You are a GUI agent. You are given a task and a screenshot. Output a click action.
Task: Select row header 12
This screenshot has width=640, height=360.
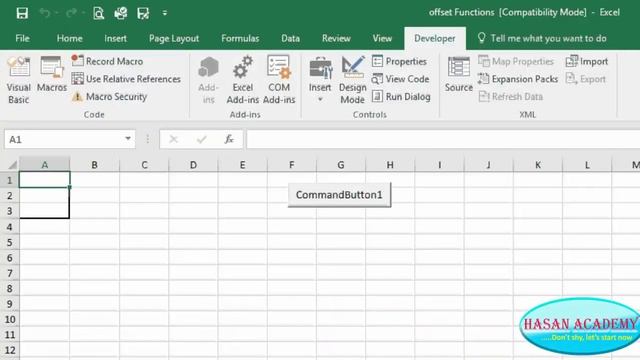pyautogui.click(x=9, y=350)
